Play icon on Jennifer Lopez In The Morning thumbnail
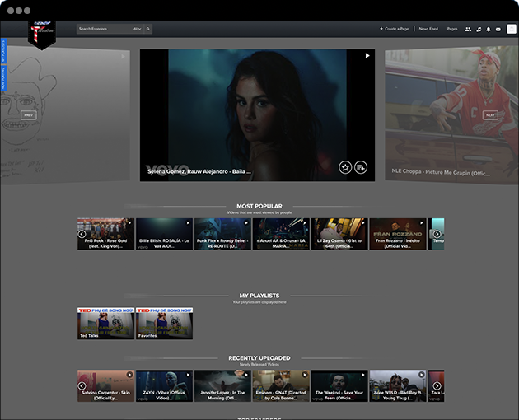The height and width of the screenshot is (420, 519). pyautogui.click(x=246, y=375)
